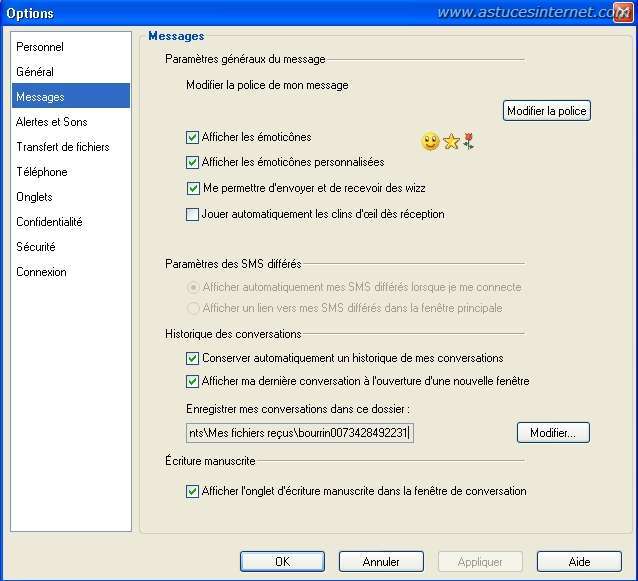Click the conversations folder path field
The image size is (638, 581).
coord(300,432)
